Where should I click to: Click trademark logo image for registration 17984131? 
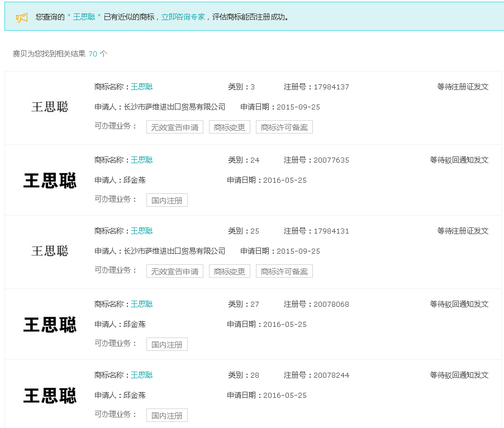[50, 251]
